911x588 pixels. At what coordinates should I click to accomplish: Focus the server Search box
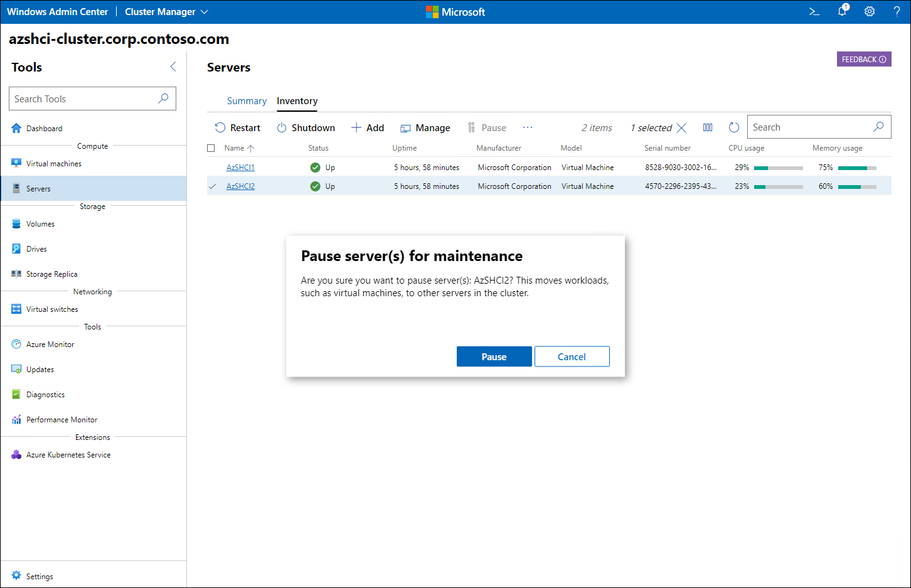point(819,127)
